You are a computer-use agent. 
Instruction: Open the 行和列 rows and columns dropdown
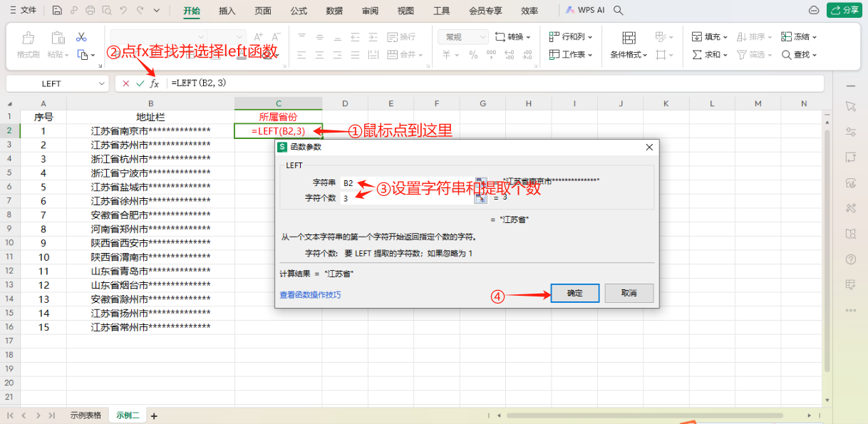pyautogui.click(x=571, y=37)
